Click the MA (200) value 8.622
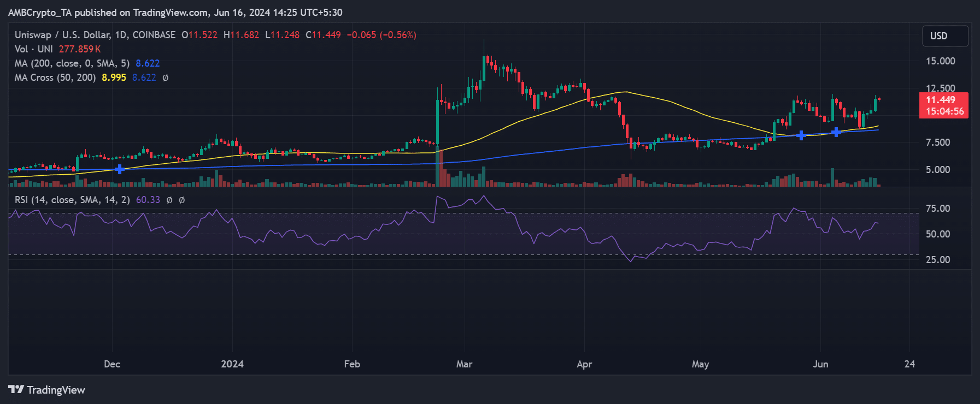The height and width of the screenshot is (404, 980). tap(148, 63)
